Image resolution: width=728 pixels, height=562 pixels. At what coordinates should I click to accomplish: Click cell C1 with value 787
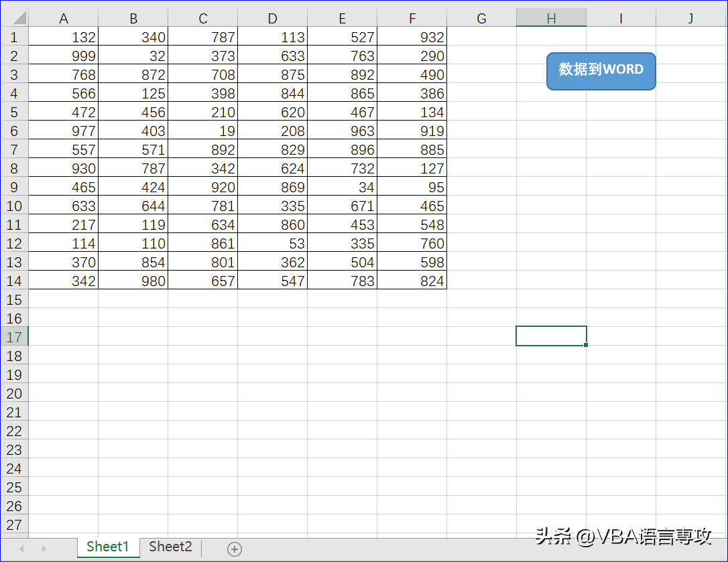(203, 37)
